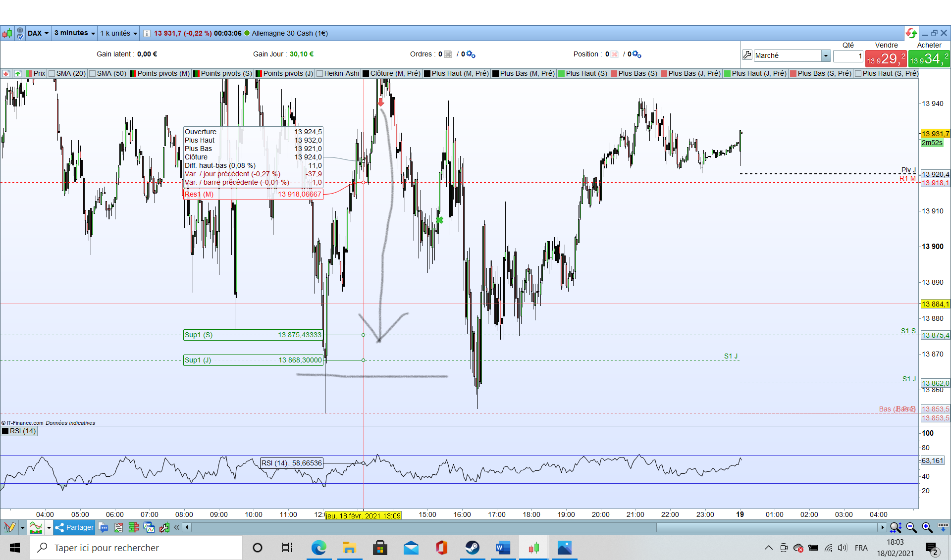This screenshot has width=951, height=560.
Task: Click the Partager share button
Action: point(75,527)
